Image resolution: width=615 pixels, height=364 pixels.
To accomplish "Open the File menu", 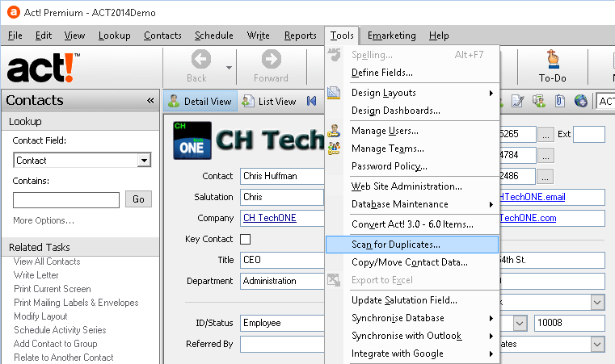I will click(x=15, y=36).
